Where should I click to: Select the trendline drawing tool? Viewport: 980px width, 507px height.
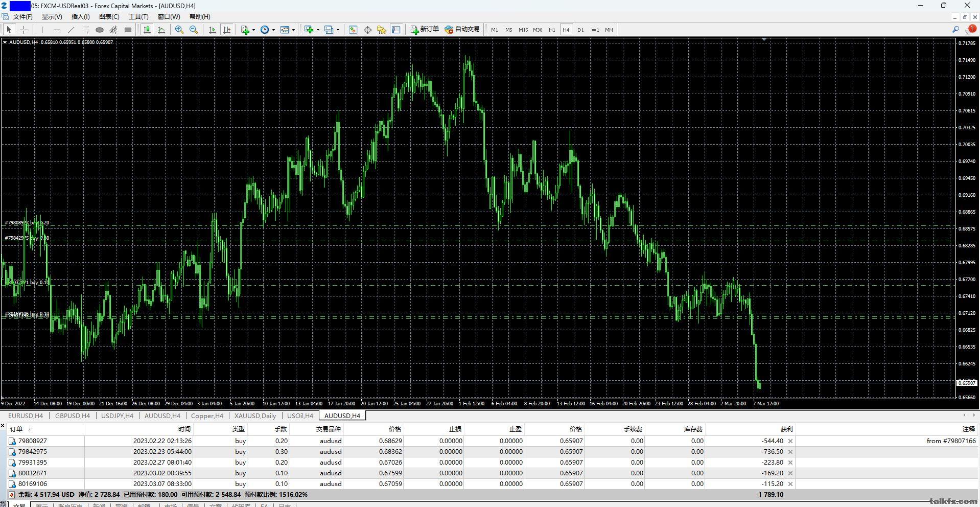point(71,30)
